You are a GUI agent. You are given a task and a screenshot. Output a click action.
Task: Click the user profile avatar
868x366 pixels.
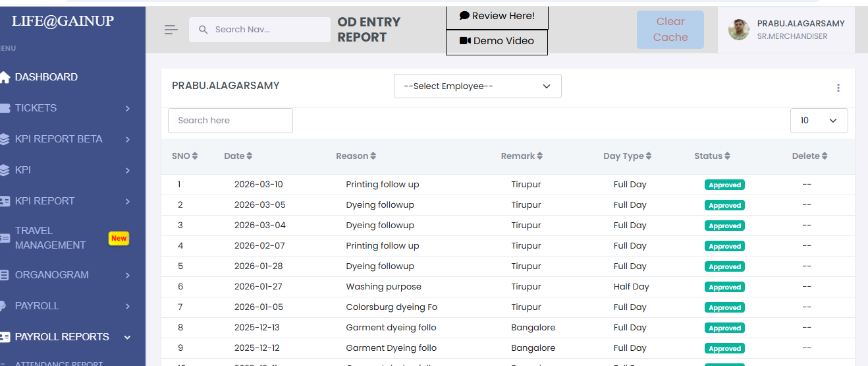(738, 30)
